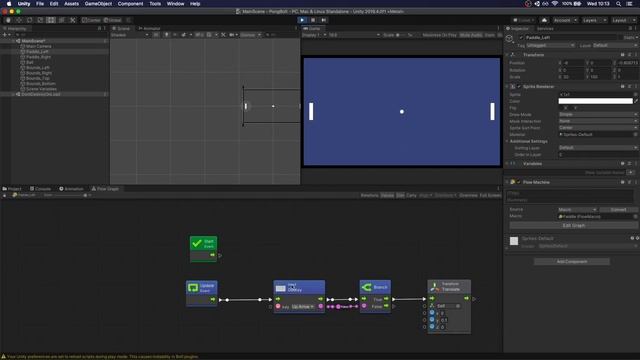640x360 pixels.
Task: Select the combined Transform tool
Action: 62,20
